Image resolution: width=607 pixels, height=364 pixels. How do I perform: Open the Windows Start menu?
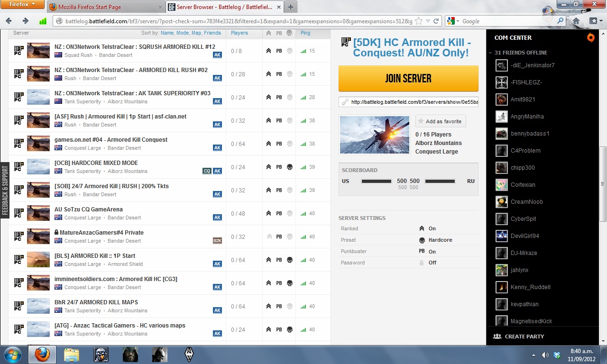pos(13,355)
